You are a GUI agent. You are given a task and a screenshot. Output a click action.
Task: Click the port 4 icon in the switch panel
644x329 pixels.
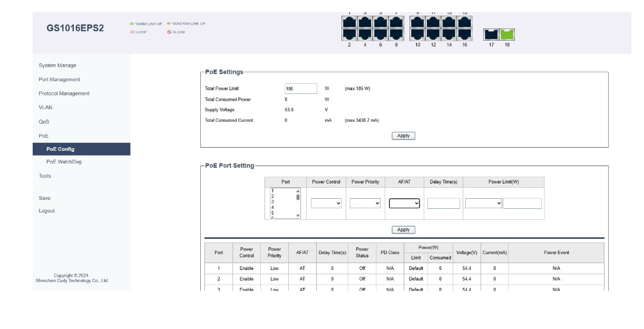point(365,35)
